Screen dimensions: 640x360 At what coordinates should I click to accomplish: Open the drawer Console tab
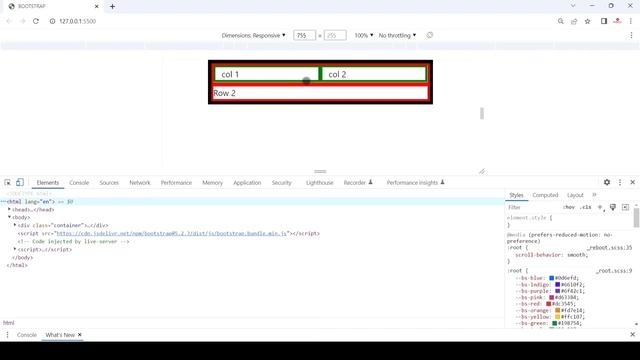(x=27, y=335)
